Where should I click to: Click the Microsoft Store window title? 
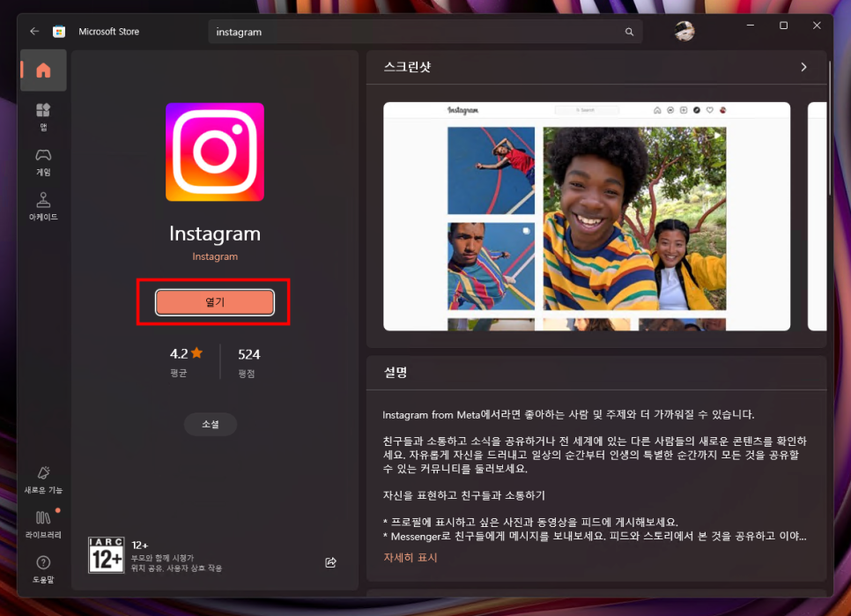108,32
